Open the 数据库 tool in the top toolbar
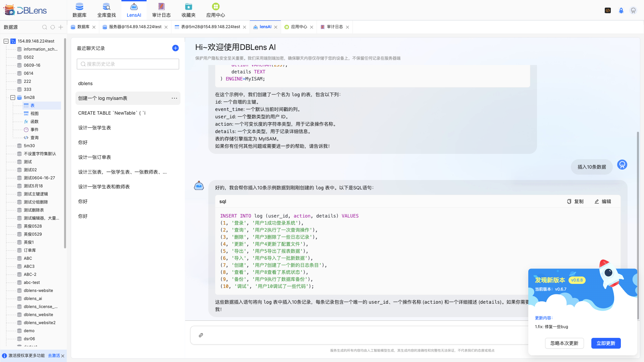The width and height of the screenshot is (644, 362). [x=79, y=9]
